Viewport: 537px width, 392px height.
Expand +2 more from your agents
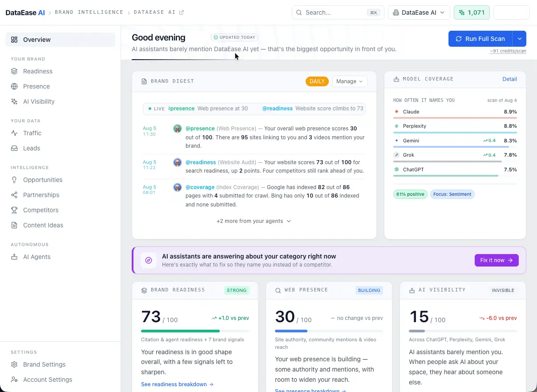coord(254,221)
